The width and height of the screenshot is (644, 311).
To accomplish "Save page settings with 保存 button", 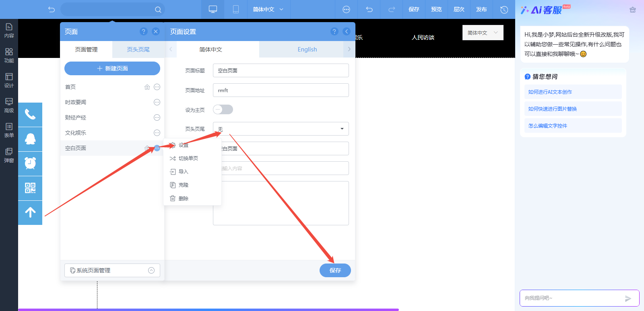I will click(x=335, y=270).
